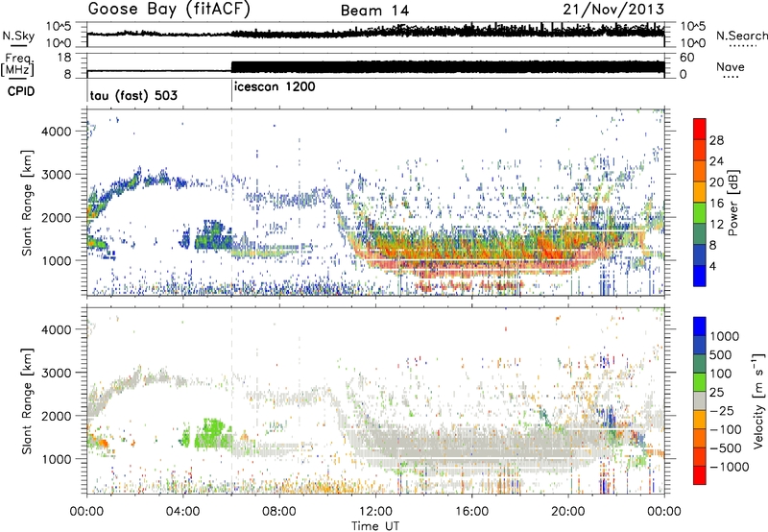768x532 pixels.
Task: Click the solid line sample under N.Sky
Action: 18,45
